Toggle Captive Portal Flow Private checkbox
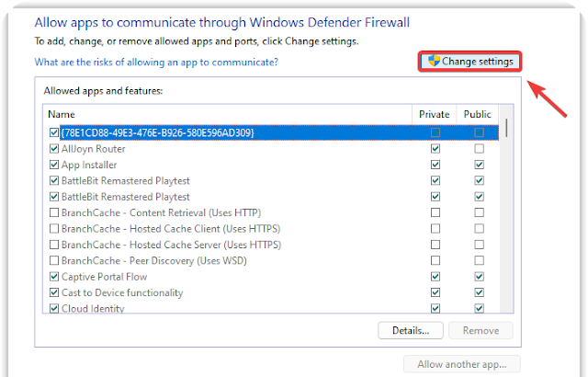 (435, 277)
